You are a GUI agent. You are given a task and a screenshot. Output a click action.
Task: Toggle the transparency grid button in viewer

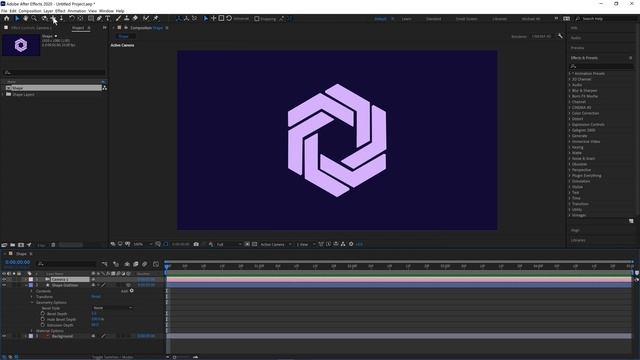(x=254, y=244)
